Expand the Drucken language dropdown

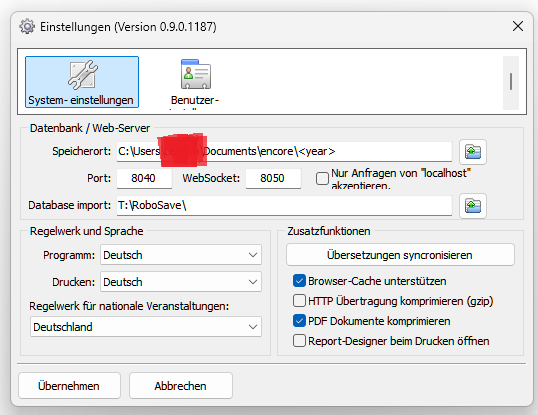[x=181, y=282]
